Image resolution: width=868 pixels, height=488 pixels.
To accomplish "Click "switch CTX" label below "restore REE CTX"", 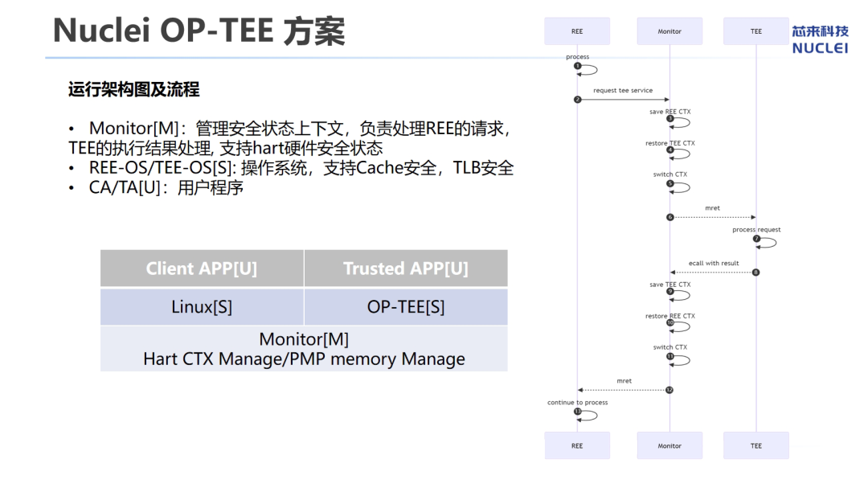I will click(x=669, y=347).
